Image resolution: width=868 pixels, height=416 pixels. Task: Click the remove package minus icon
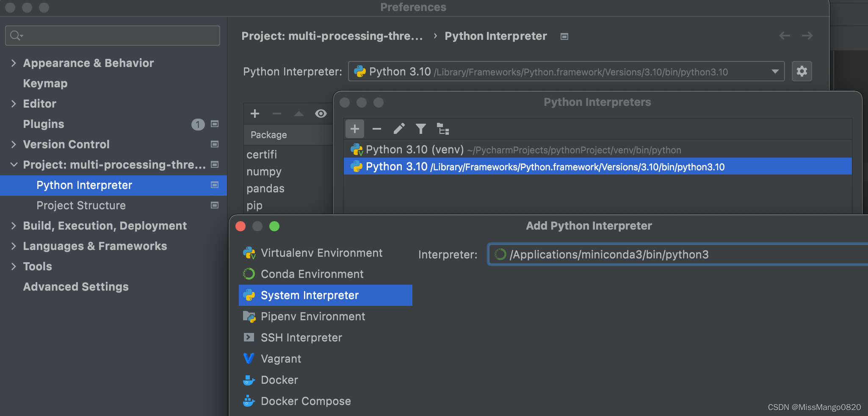[x=277, y=114]
